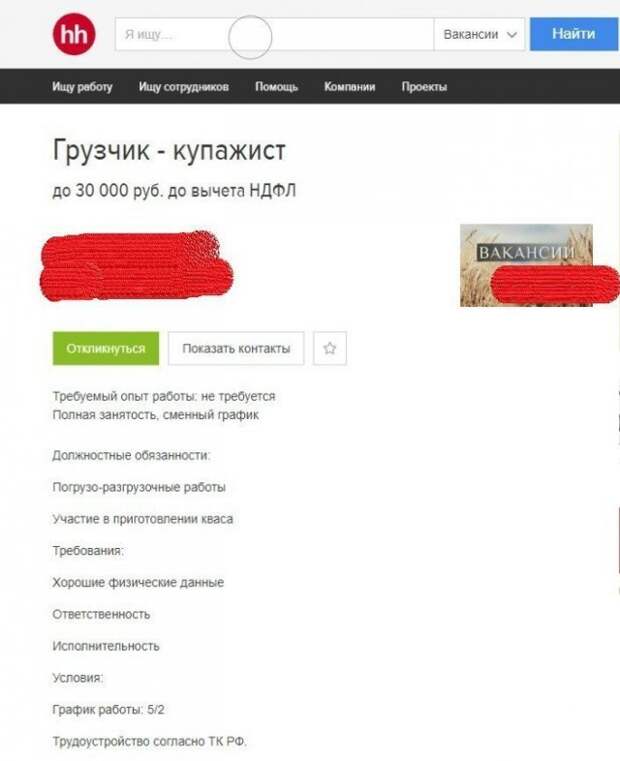Open the redacted company name link
The width and height of the screenshot is (620, 761).
point(136,266)
